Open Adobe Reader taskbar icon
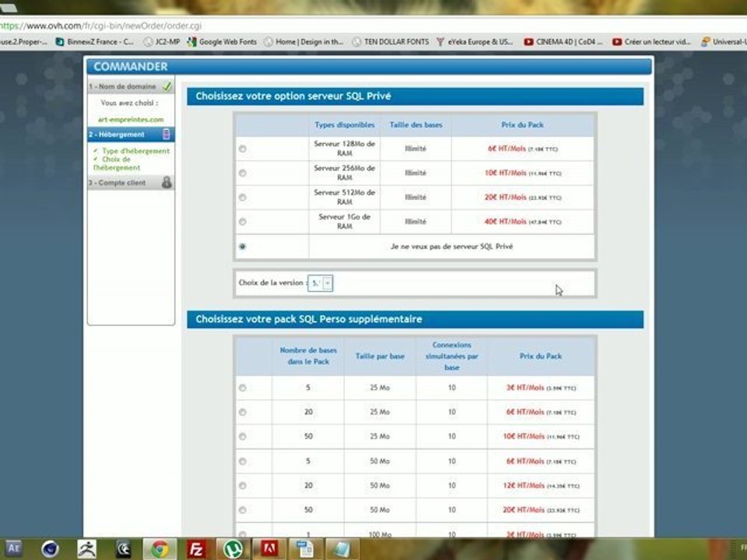The height and width of the screenshot is (560, 747). (269, 549)
